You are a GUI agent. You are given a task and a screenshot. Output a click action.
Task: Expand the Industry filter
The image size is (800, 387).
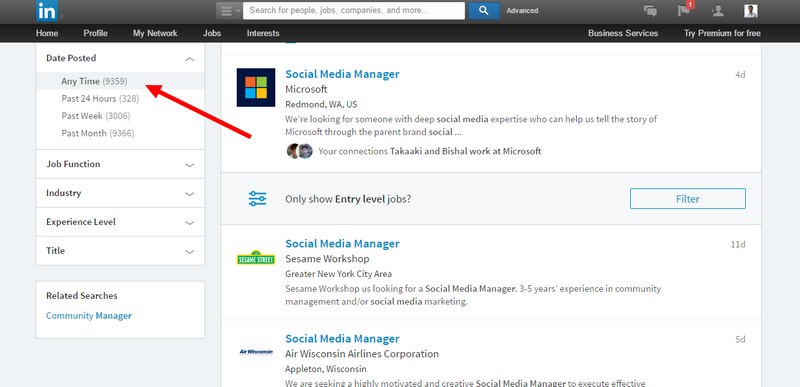point(120,193)
